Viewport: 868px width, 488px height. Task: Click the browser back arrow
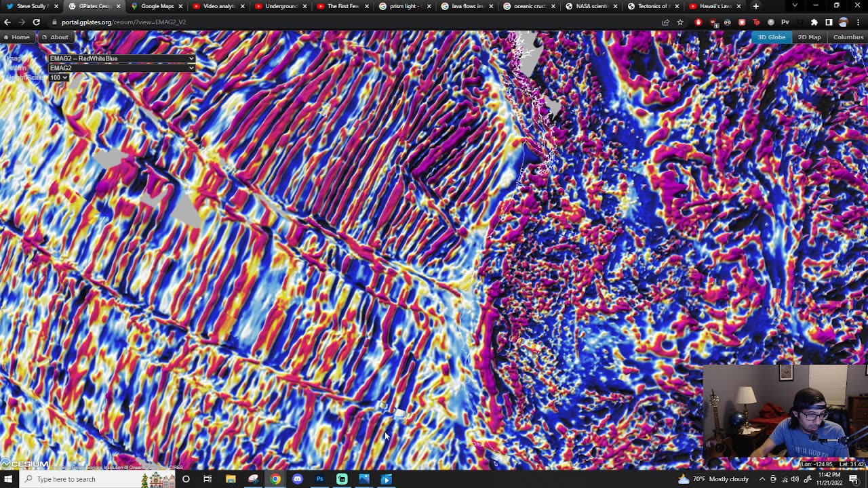coord(7,22)
